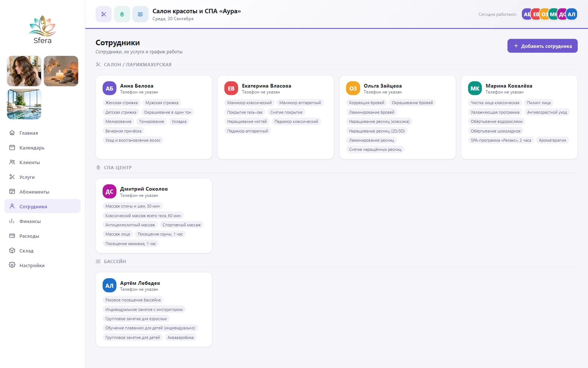Click Olga Zaitseva's ОЗ avatar on her card
This screenshot has height=368, width=588.
click(353, 88)
